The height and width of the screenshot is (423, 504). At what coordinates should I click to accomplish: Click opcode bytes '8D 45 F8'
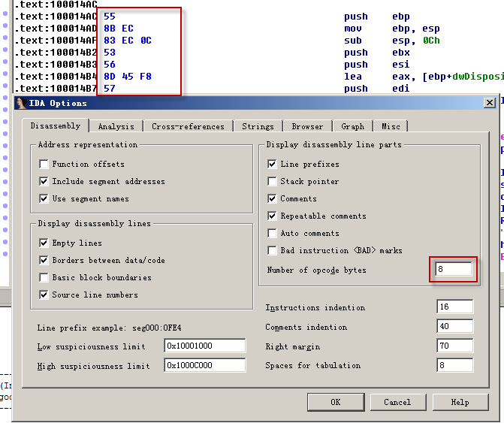(127, 77)
